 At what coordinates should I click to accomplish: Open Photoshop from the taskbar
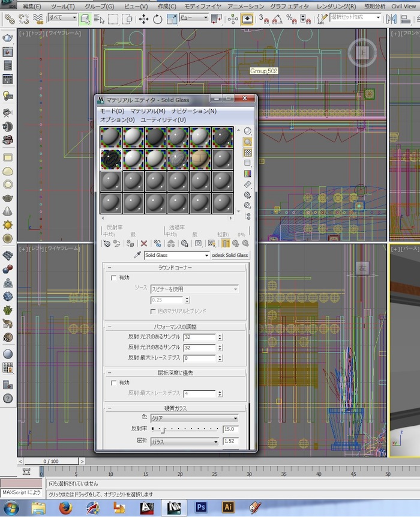point(201,507)
